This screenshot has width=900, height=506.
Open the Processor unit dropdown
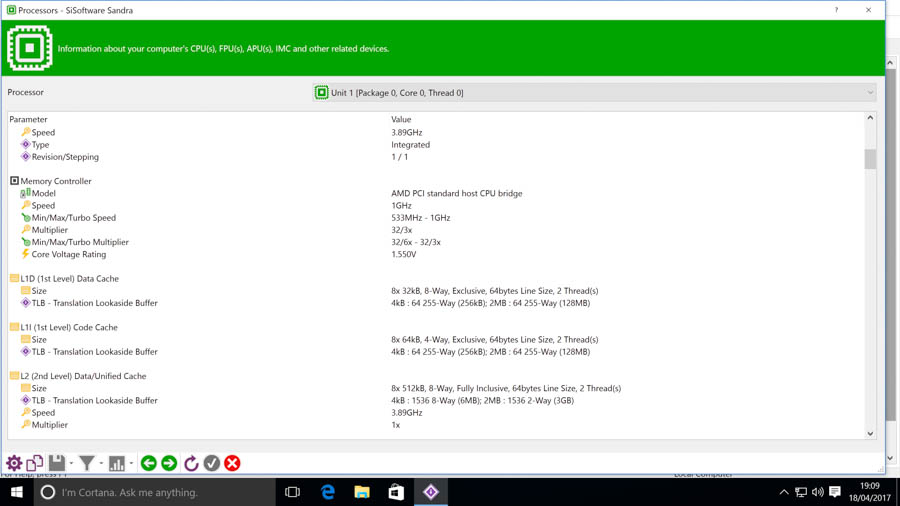pos(594,92)
